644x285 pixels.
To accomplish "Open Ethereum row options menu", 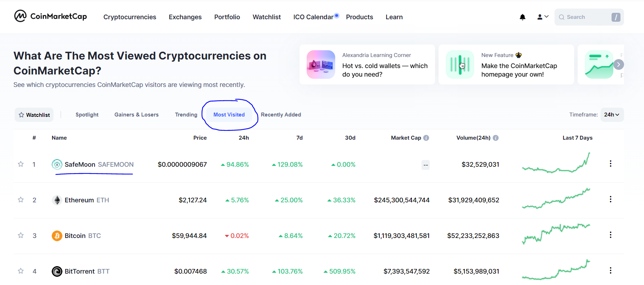I will (610, 199).
